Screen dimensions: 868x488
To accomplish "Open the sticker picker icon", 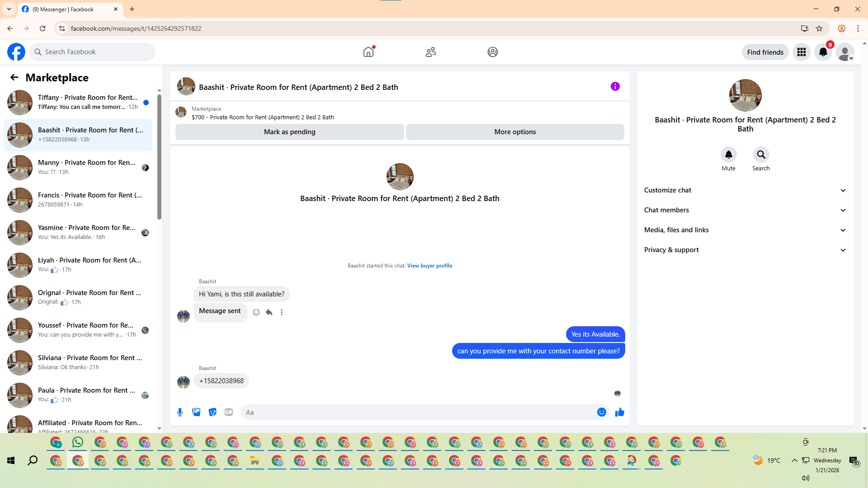I will click(x=212, y=412).
